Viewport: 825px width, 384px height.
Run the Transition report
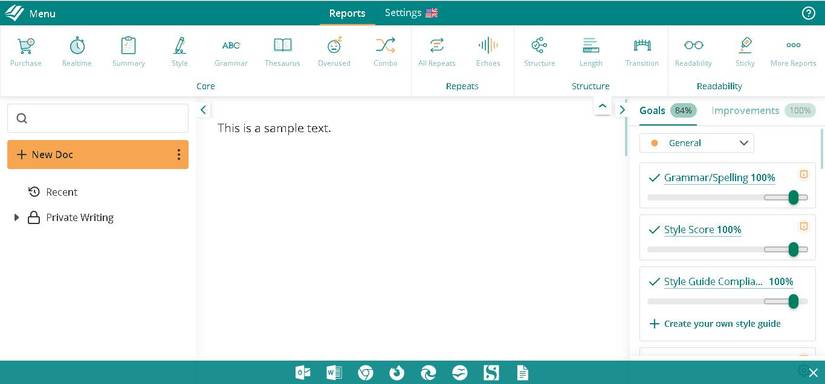(x=642, y=52)
